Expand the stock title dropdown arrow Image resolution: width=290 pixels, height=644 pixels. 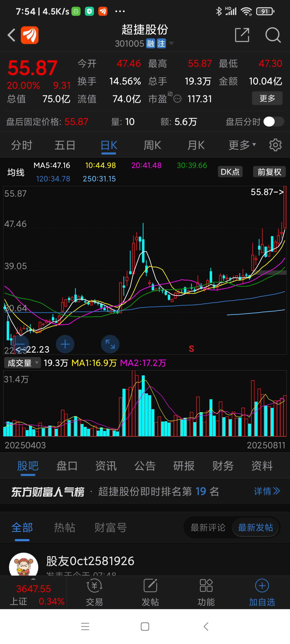coord(171,43)
